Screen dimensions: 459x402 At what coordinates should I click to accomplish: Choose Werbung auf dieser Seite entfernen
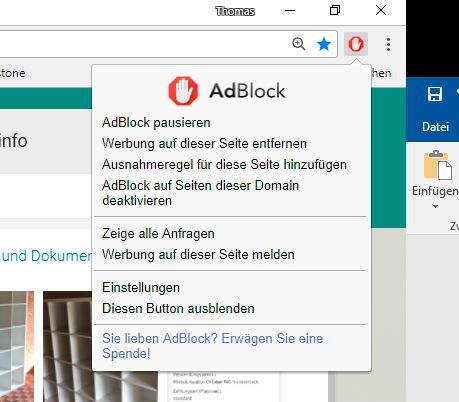point(204,144)
